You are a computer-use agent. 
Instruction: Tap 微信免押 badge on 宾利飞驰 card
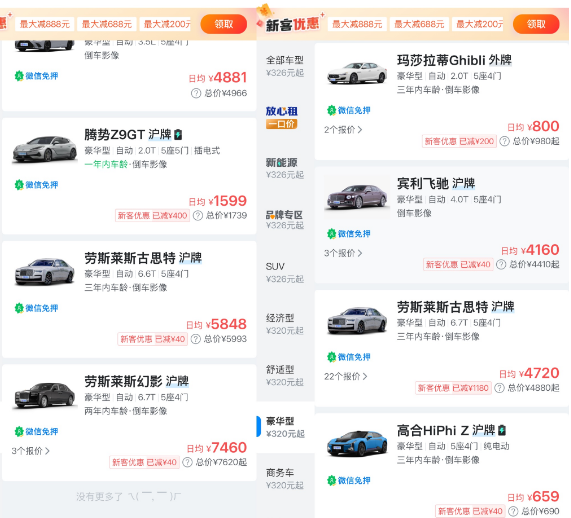(349, 234)
